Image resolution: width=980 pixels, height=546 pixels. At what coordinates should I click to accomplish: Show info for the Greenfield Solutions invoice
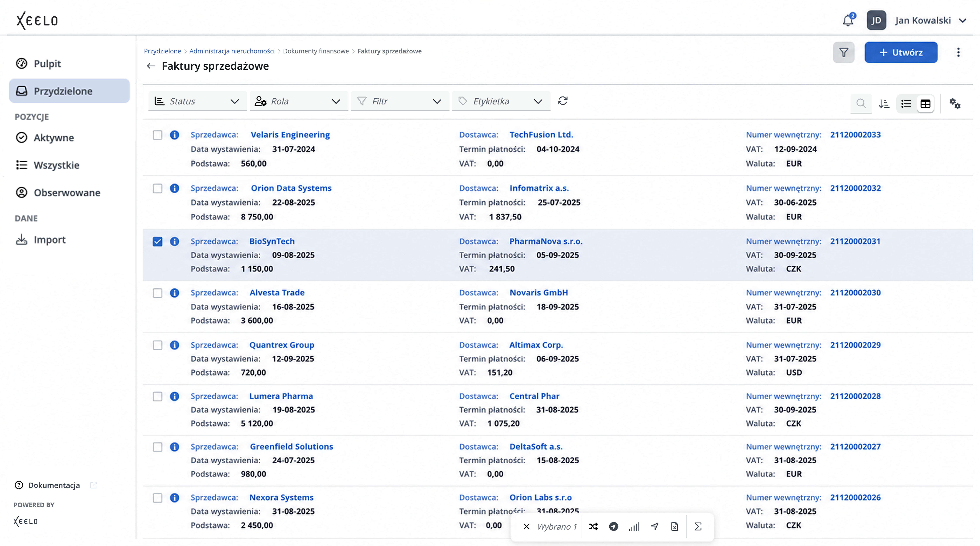pos(174,447)
